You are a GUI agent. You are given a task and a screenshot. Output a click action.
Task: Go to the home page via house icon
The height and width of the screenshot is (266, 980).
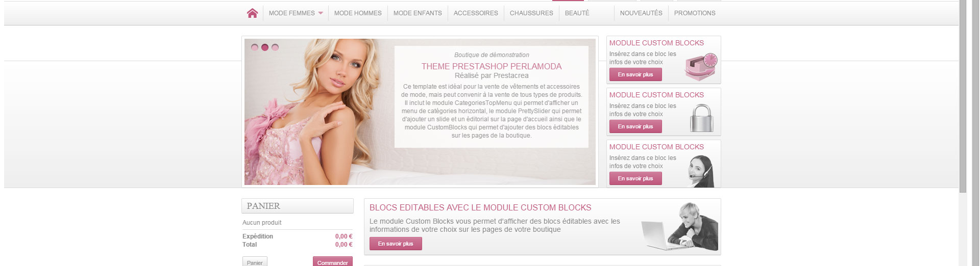click(x=252, y=13)
